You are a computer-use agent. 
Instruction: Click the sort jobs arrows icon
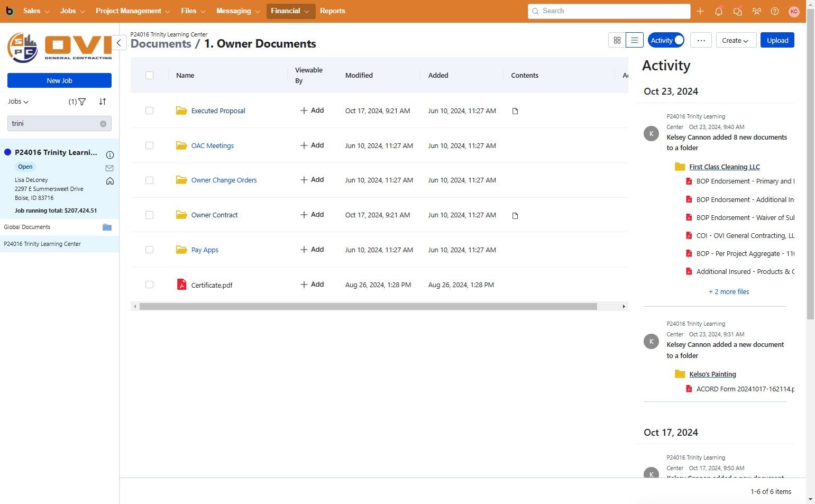click(x=103, y=102)
